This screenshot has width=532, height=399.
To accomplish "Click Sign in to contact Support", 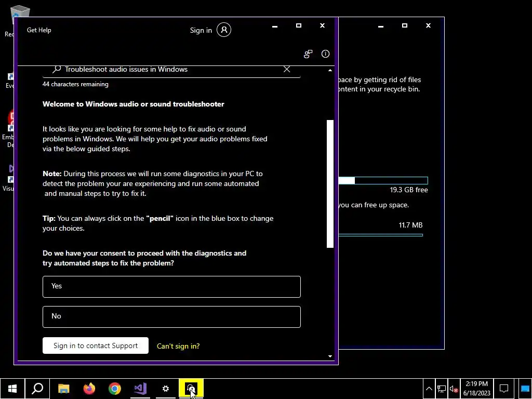I will pyautogui.click(x=96, y=345).
